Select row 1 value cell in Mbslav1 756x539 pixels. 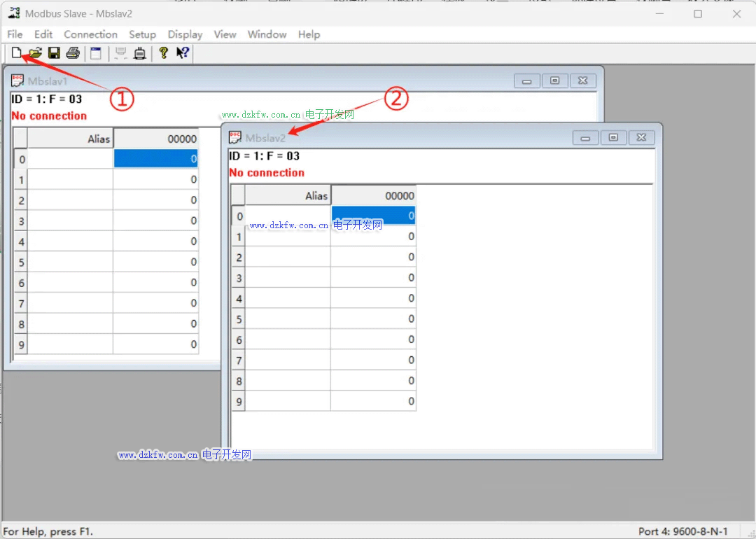click(x=155, y=179)
